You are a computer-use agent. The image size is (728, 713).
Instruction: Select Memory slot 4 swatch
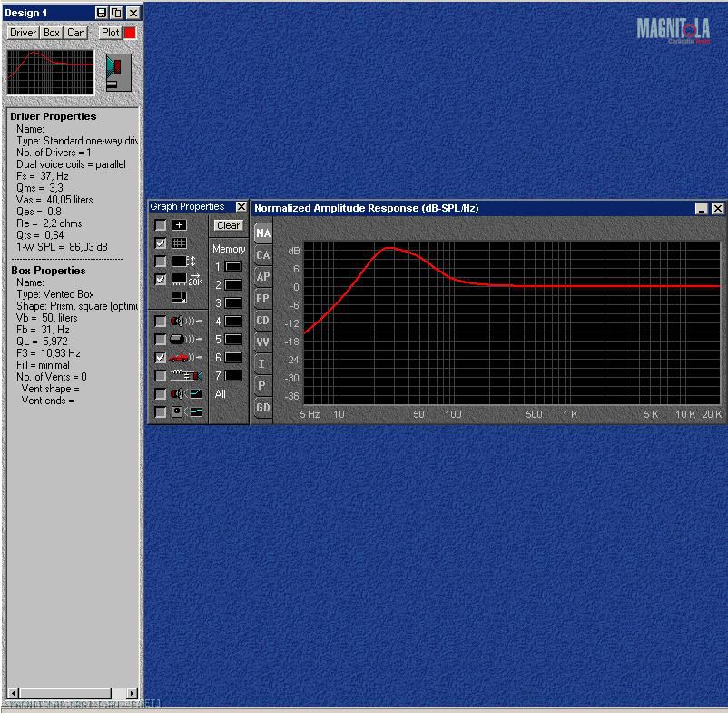233,321
